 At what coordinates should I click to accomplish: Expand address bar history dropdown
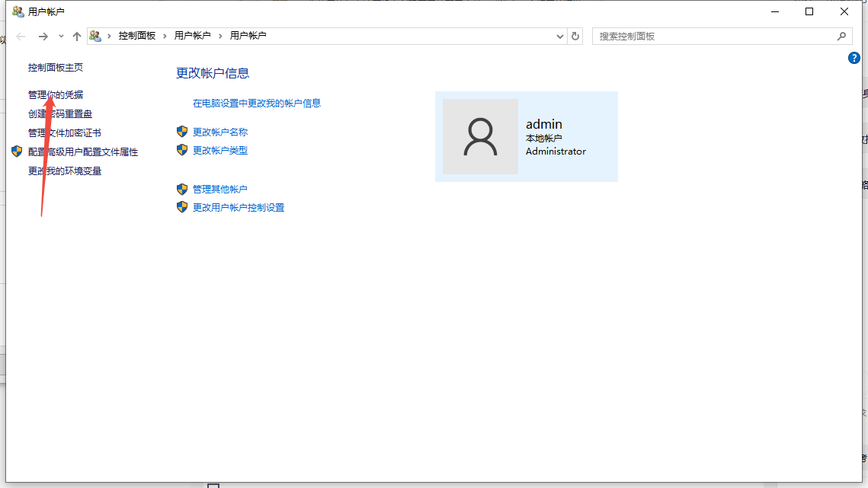point(559,37)
